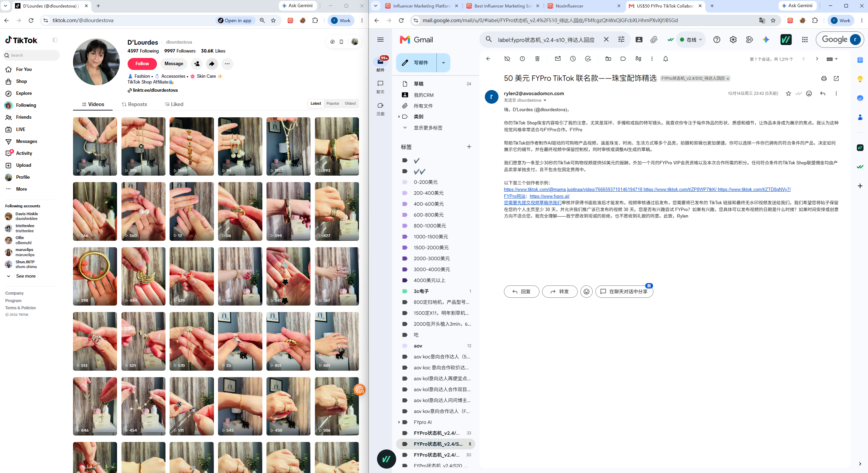Viewport: 868px width, 473px height.
Task: Open Meet in Gmail left rail
Action: (380, 109)
